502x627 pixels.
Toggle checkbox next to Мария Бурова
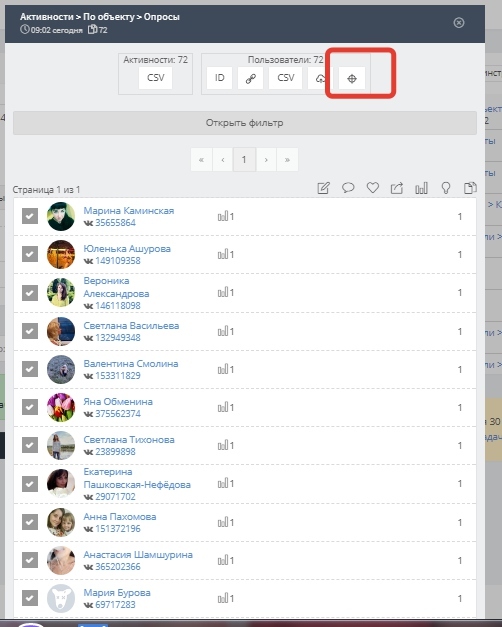pyautogui.click(x=30, y=598)
